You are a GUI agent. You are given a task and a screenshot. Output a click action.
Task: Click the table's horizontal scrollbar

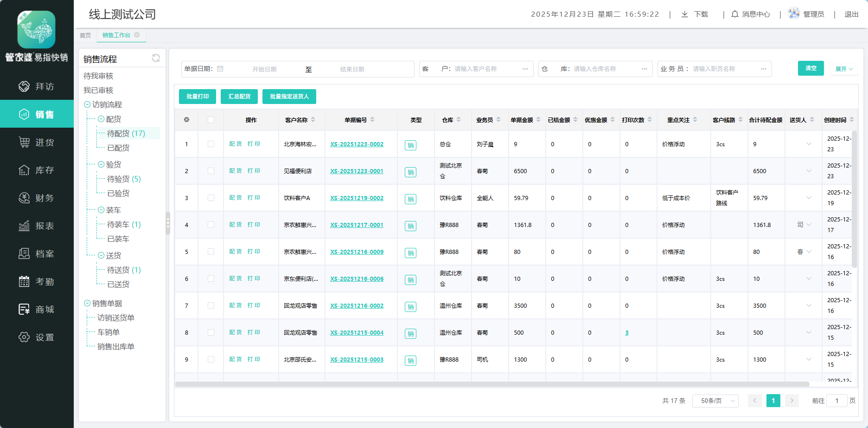click(x=492, y=384)
